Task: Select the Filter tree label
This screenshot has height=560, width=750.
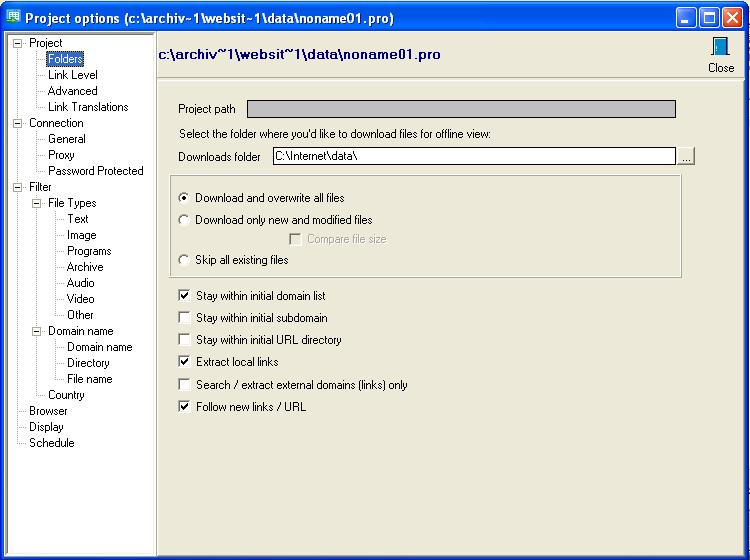Action: (x=40, y=187)
